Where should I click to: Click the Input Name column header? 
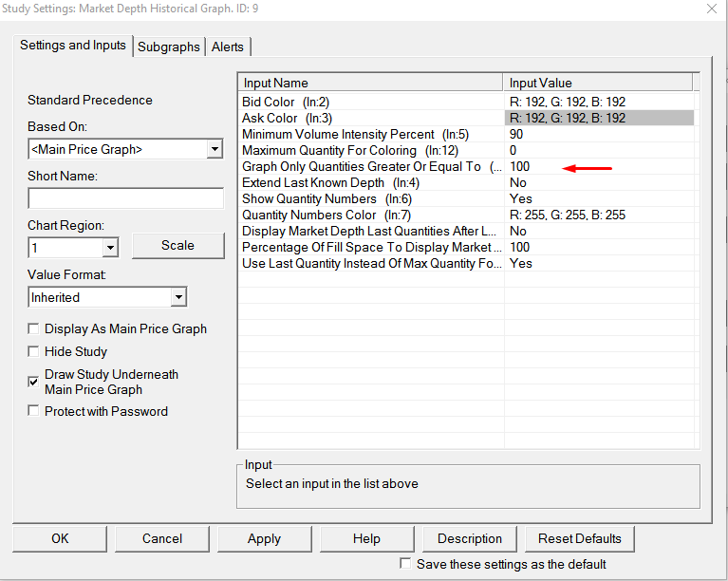(370, 83)
